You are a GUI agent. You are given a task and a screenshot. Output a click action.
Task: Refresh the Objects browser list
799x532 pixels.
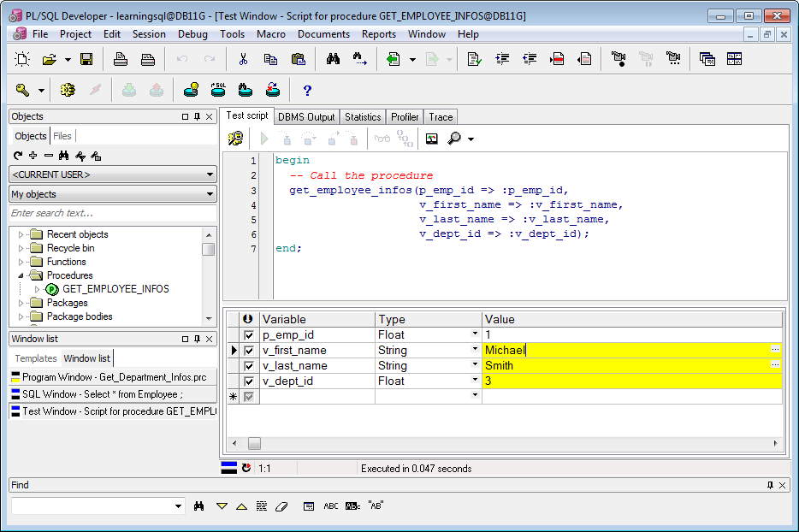point(18,156)
